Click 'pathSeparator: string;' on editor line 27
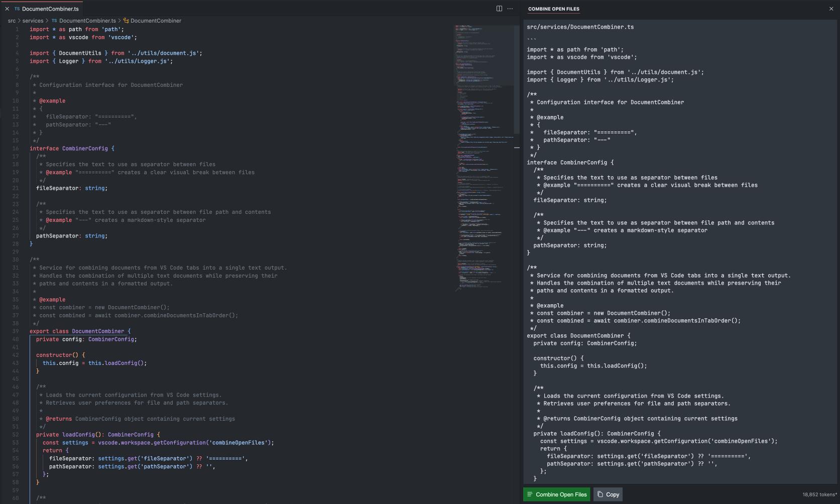Viewport: 840px width, 504px height. point(72,236)
